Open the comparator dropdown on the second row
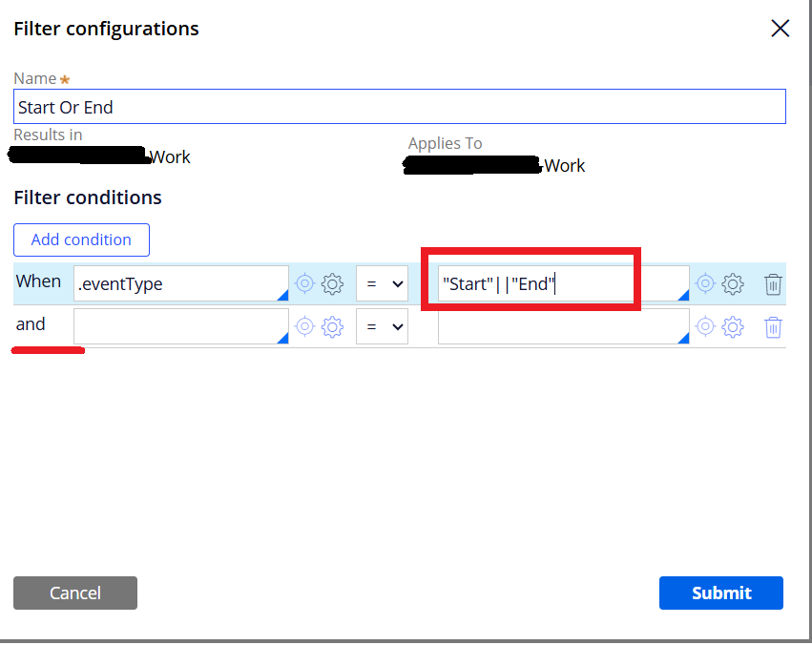This screenshot has width=812, height=645. [x=382, y=326]
